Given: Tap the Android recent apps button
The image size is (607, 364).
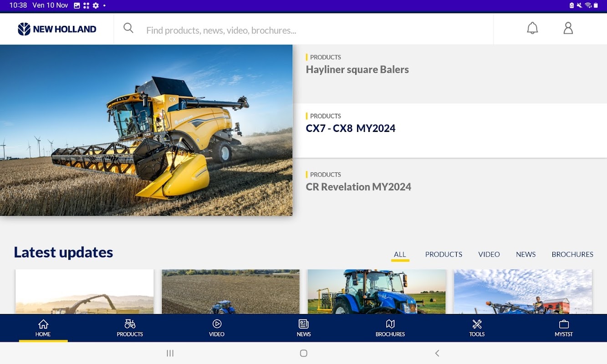Looking at the screenshot, I should pos(170,353).
